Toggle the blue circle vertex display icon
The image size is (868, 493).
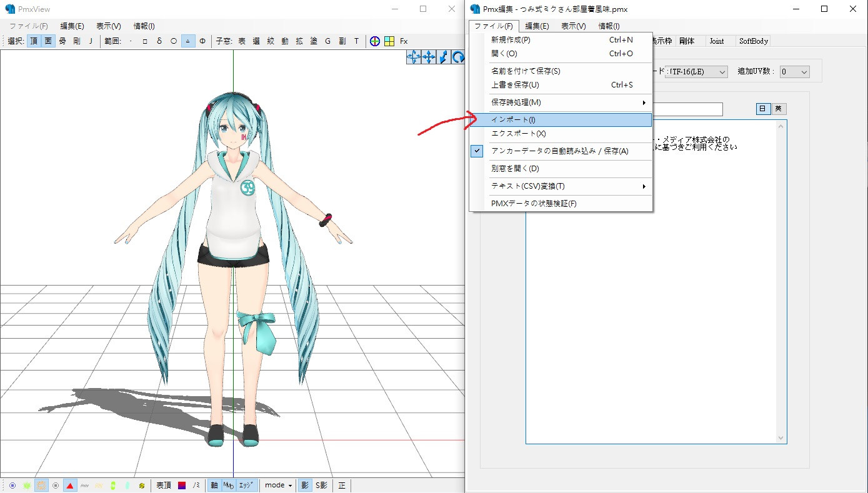[x=12, y=485]
